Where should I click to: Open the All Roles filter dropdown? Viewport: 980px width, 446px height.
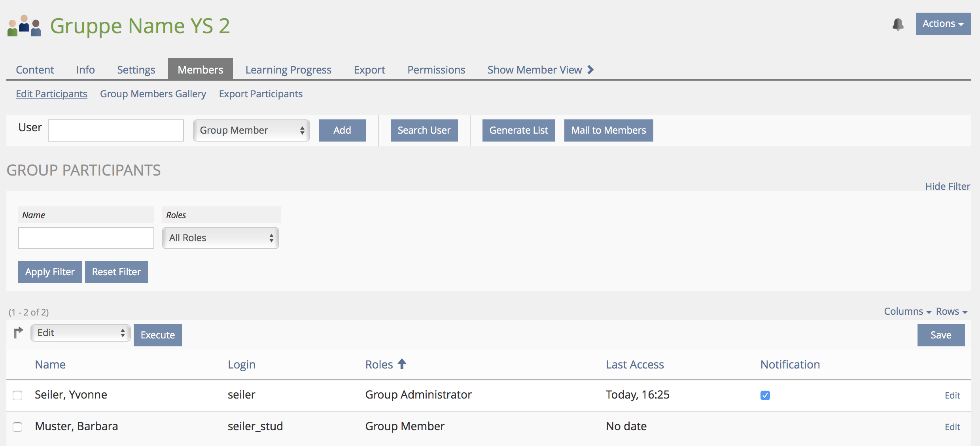(x=221, y=238)
